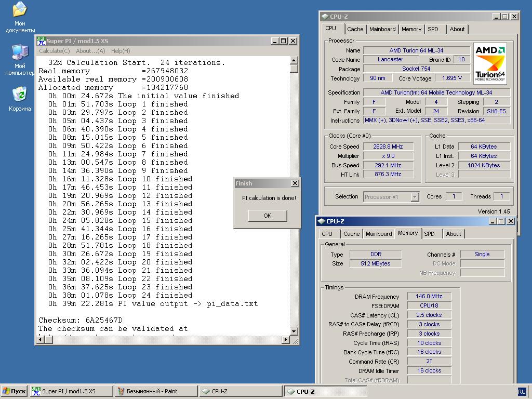
Task: Click the pi_data.txt output line
Action: coord(153,303)
